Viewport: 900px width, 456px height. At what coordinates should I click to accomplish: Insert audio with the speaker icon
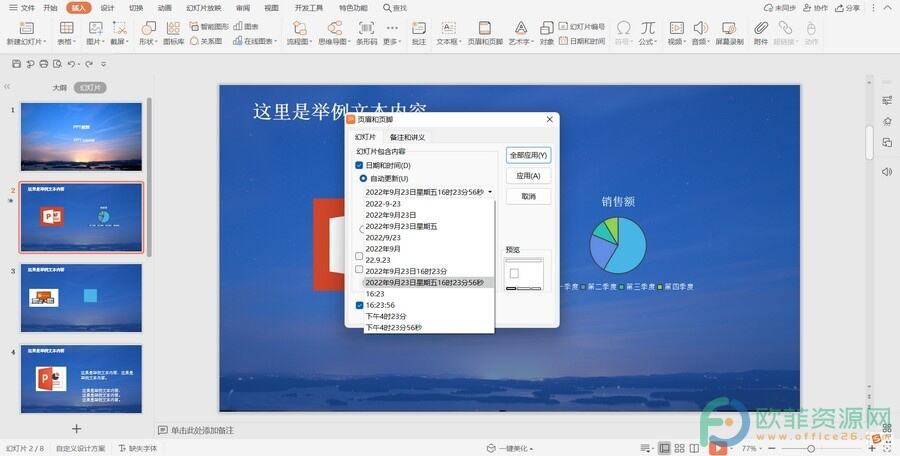(x=700, y=28)
